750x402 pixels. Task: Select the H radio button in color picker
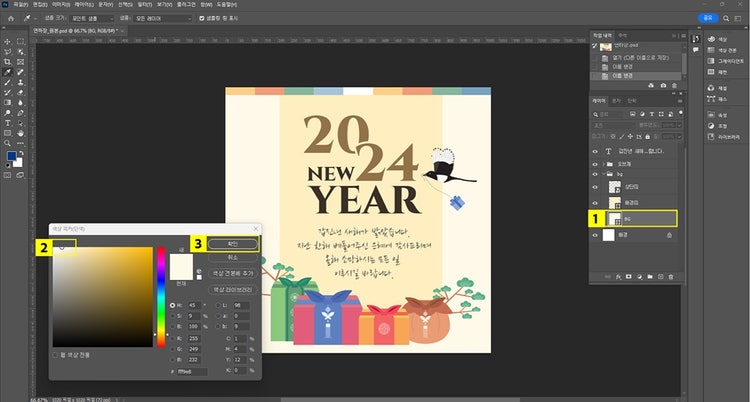coord(172,305)
